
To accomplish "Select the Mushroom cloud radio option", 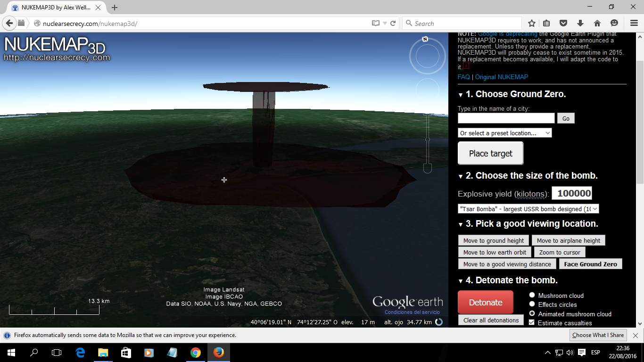I will pos(532,295).
